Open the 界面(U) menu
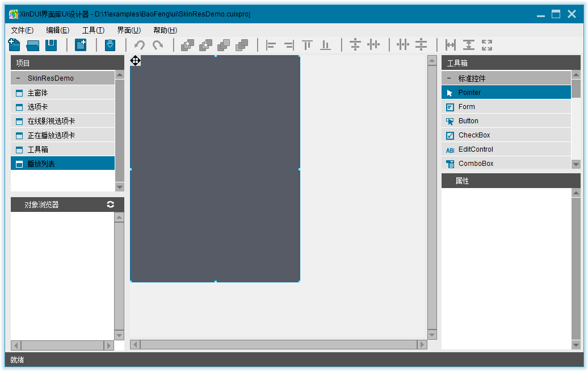The height and width of the screenshot is (371, 588). coord(129,30)
